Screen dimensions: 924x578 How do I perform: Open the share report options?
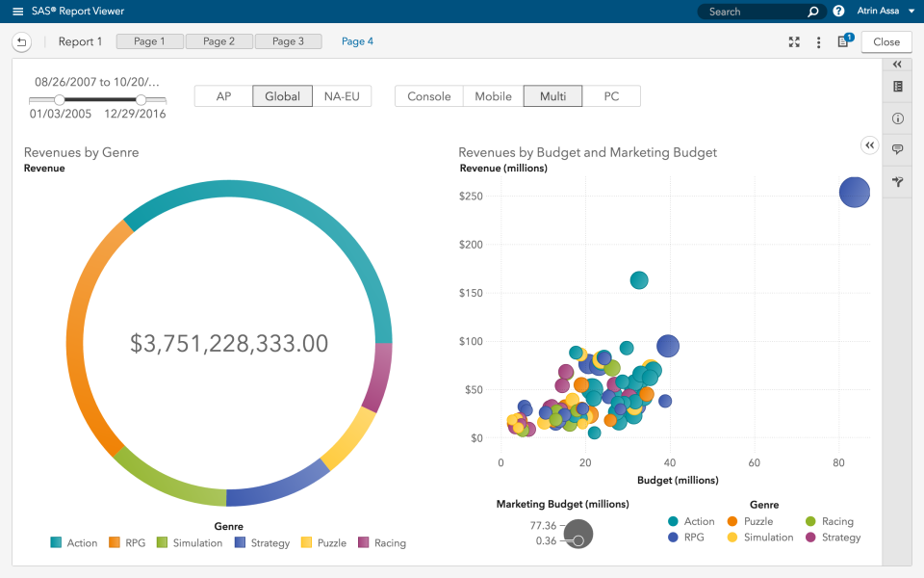tap(897, 181)
